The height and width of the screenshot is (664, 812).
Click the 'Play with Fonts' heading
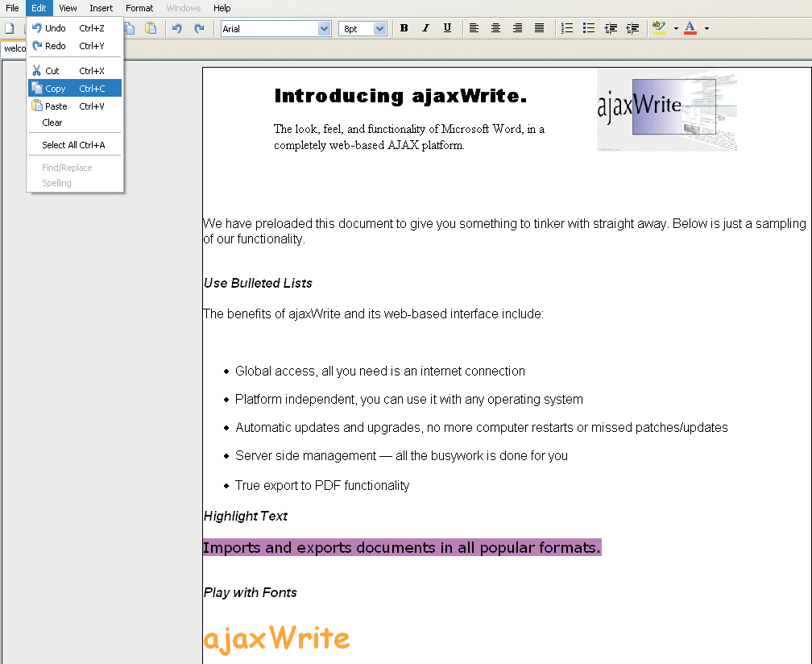[250, 592]
